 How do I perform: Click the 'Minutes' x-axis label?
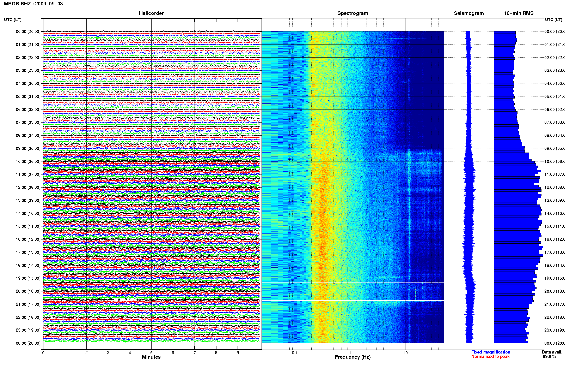[151, 357]
